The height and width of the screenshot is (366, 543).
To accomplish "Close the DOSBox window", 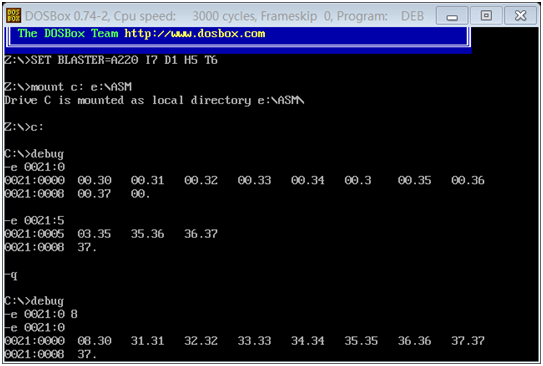I will [x=520, y=16].
